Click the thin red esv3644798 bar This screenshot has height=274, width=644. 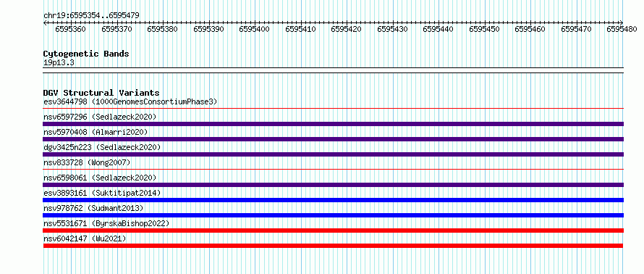[x=333, y=109]
